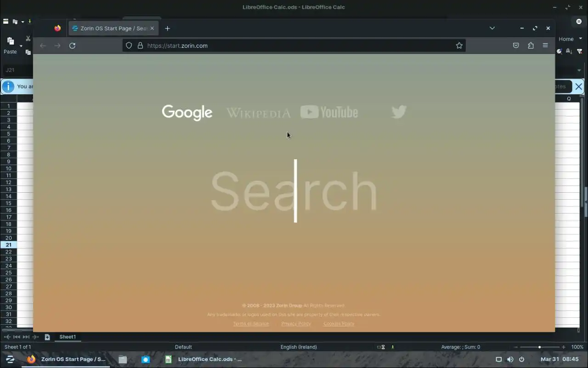Click Average; Sum: 0 in status bar

460,347
